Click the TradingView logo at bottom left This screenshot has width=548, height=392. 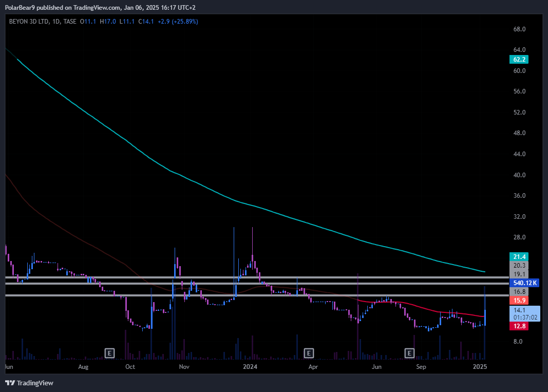(x=29, y=383)
